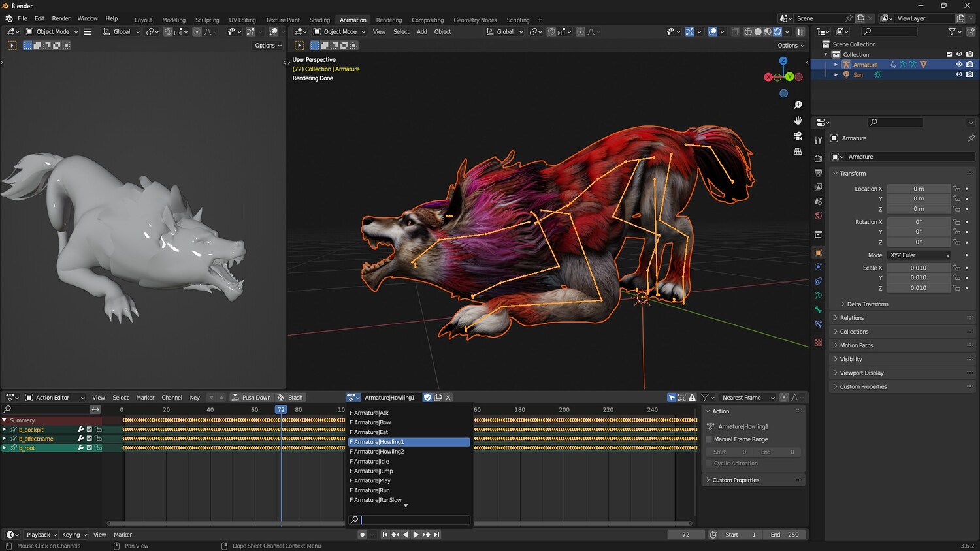Screen dimensions: 980x551
Task: Click the Location X value field
Action: pos(918,189)
